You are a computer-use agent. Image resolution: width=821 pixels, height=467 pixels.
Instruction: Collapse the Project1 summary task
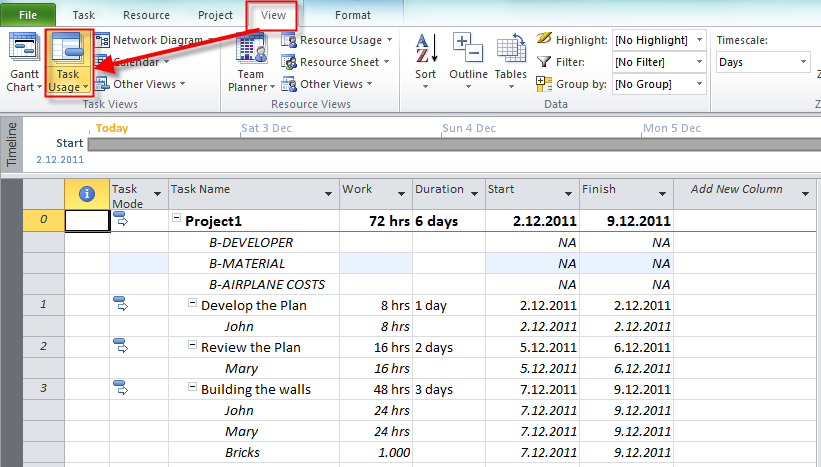click(176, 220)
